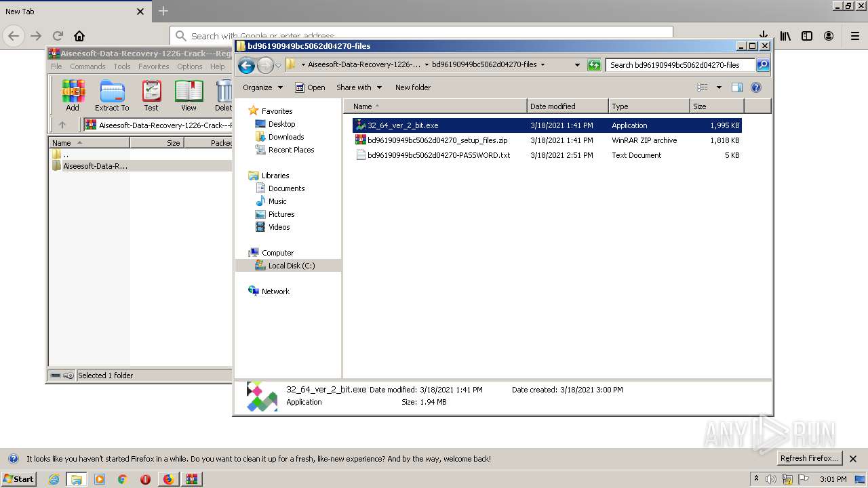
Task: Select Recent Places in navigation pane
Action: [x=291, y=150]
